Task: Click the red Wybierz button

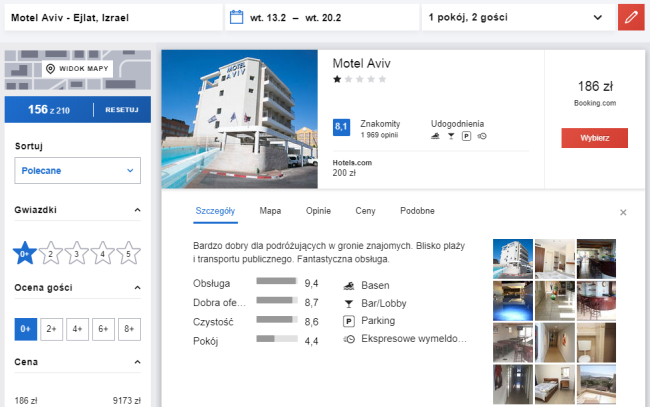Action: [594, 138]
